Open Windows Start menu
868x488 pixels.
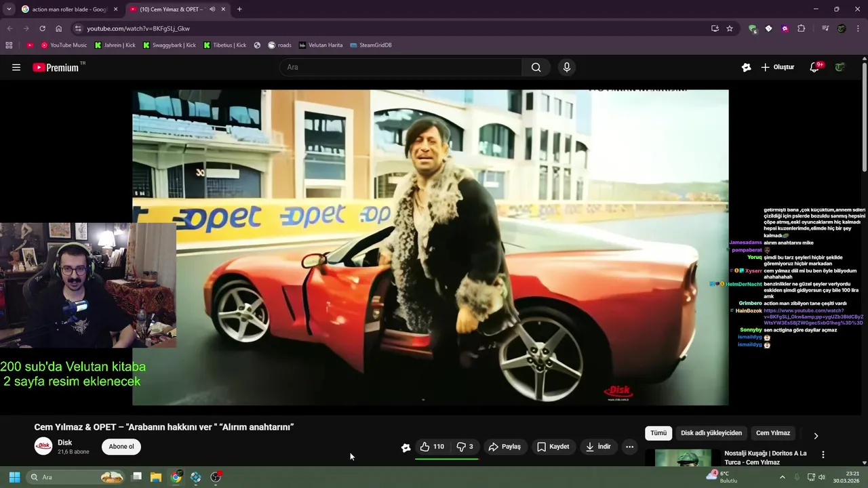click(x=14, y=477)
